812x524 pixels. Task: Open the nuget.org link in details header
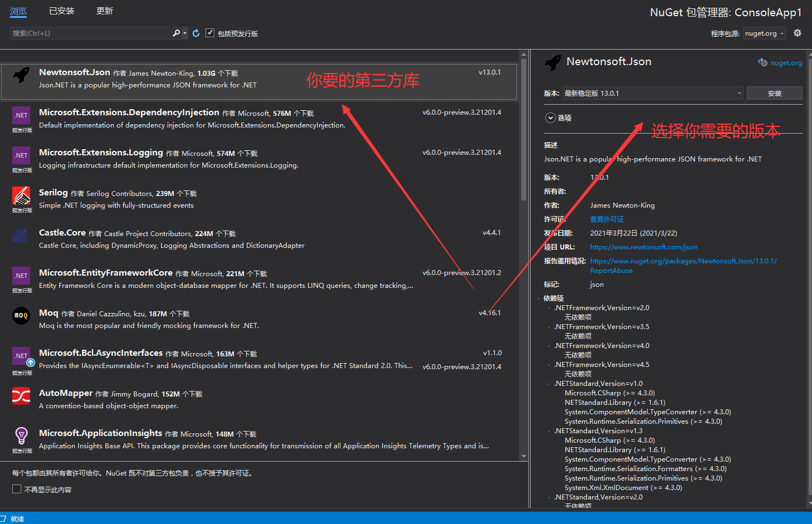[x=786, y=63]
